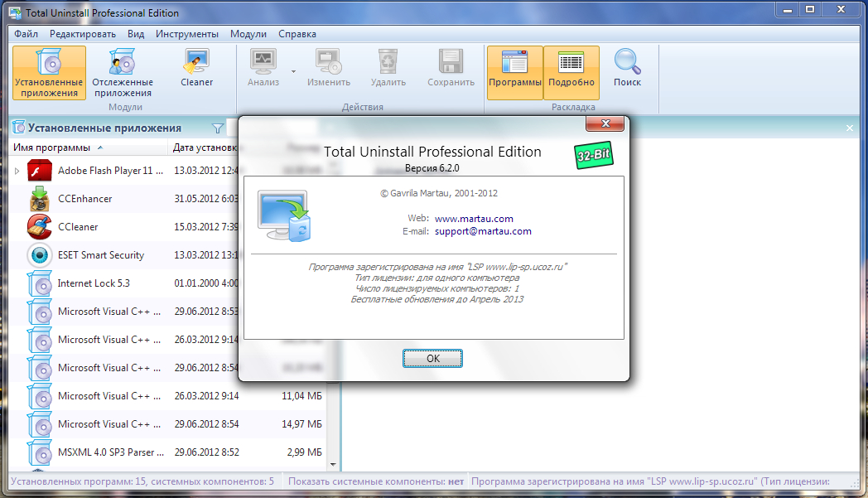Click the icon in Установленные приложения panel header

point(19,128)
